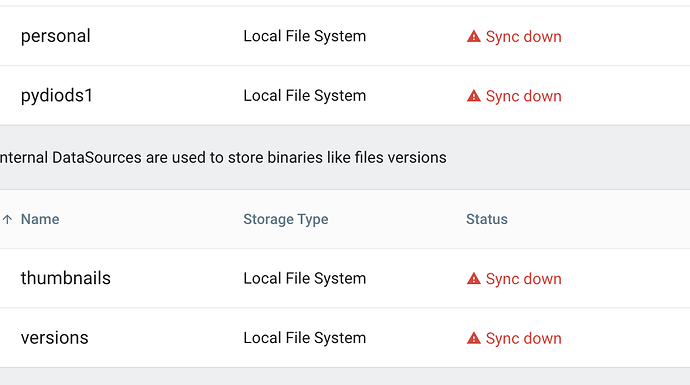Sort the table by the Storage Type column
Image resolution: width=690 pixels, height=385 pixels.
(286, 219)
